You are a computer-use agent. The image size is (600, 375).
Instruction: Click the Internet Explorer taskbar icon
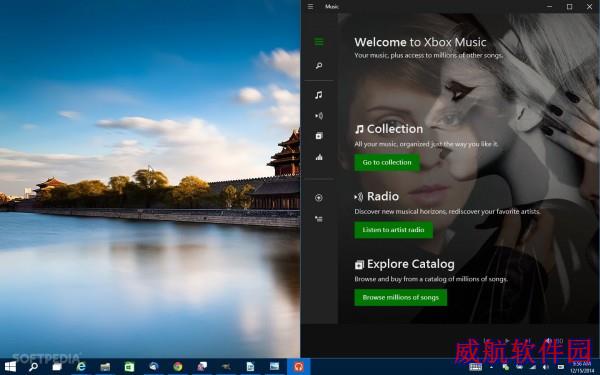coord(81,367)
